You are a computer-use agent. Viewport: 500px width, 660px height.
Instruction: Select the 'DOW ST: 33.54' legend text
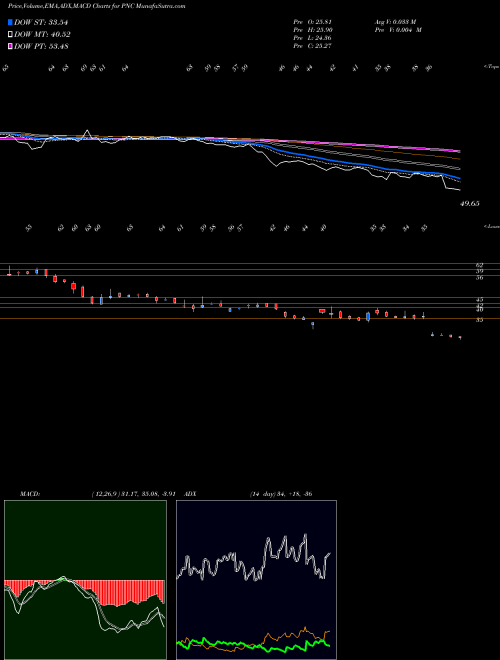41,23
